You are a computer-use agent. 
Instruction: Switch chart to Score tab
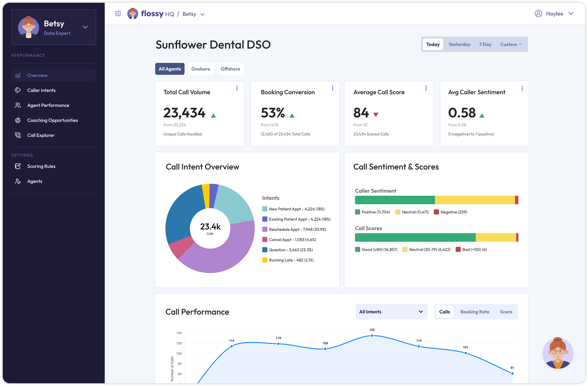tap(506, 312)
